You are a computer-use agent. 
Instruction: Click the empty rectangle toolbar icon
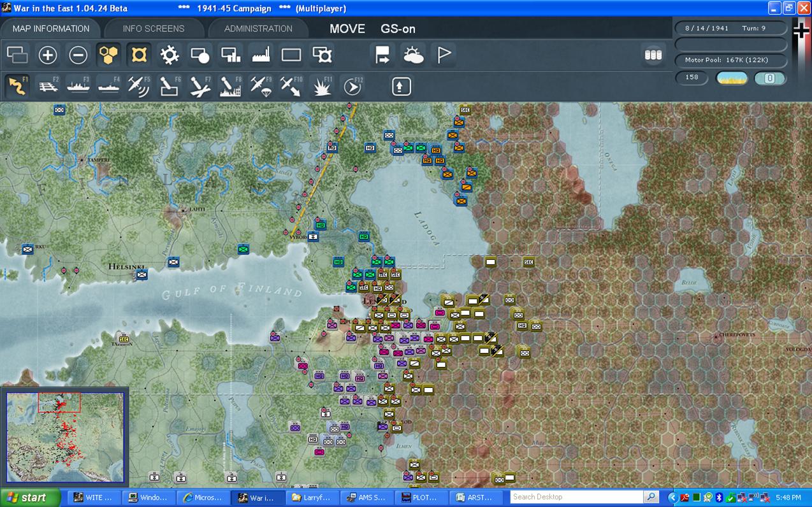pyautogui.click(x=291, y=55)
